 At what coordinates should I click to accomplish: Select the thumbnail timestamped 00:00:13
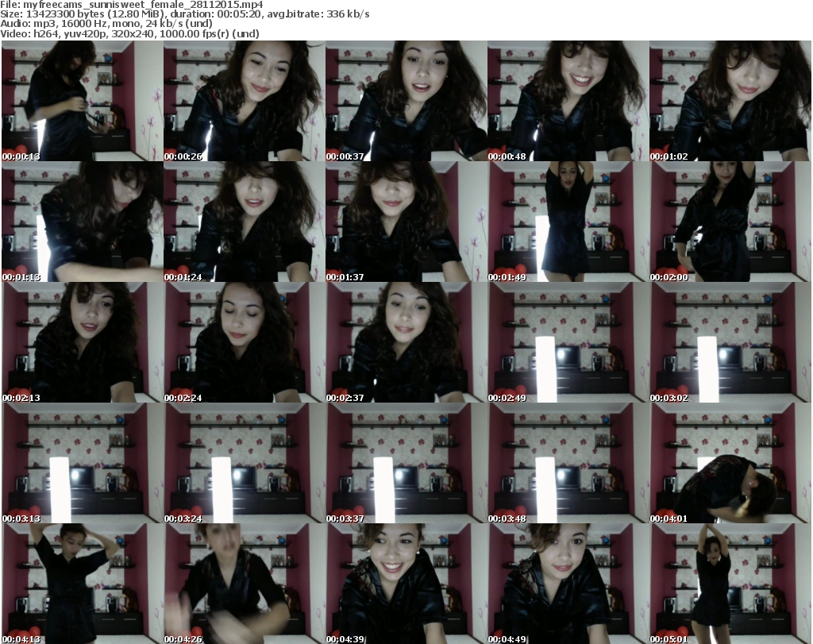83,101
